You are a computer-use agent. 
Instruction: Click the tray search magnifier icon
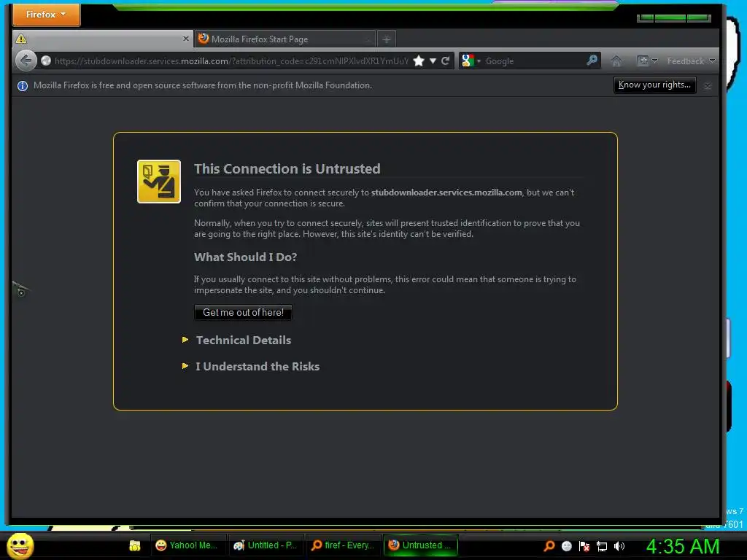549,545
